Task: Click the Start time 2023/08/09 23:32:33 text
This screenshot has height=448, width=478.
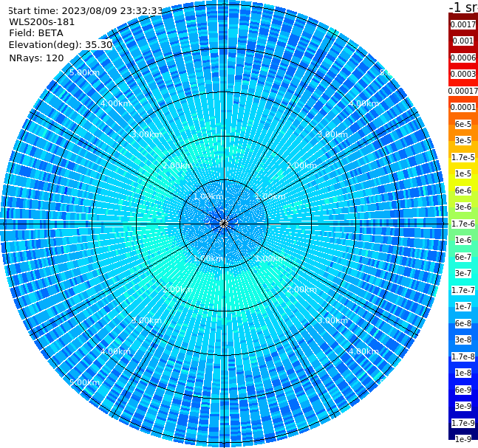Action: click(86, 10)
